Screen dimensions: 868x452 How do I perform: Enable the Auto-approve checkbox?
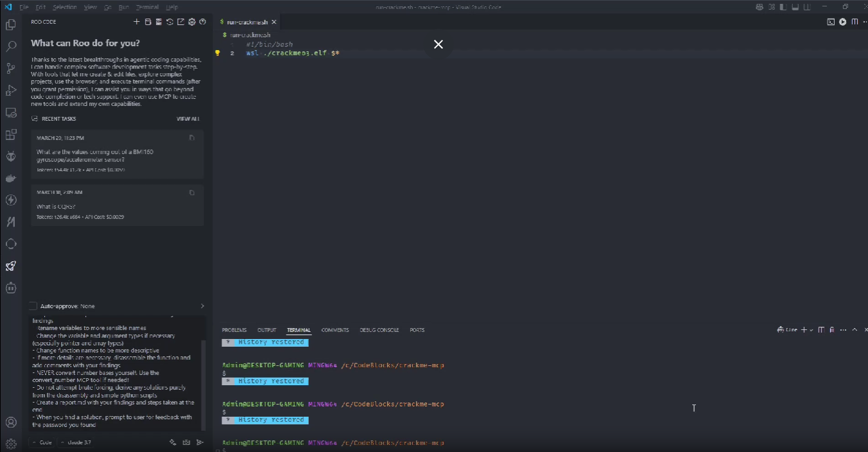(x=33, y=306)
